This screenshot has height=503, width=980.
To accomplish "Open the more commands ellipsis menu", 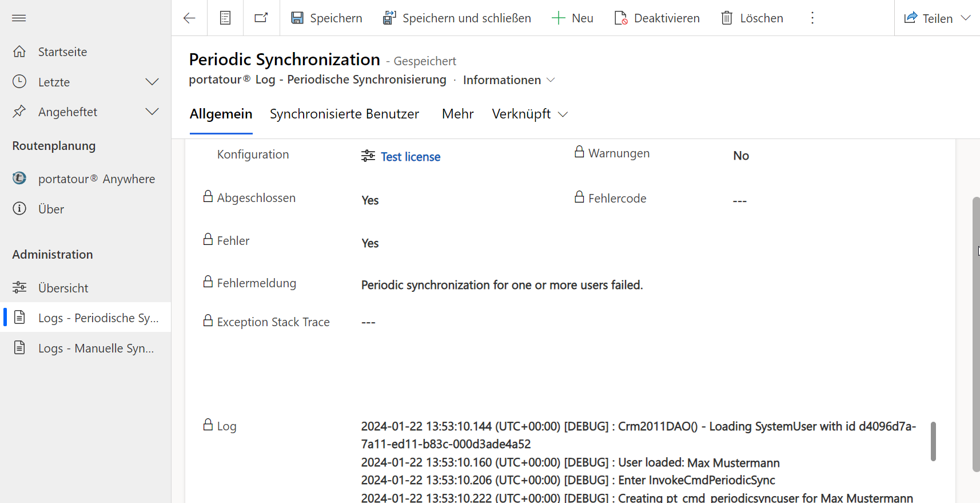I will click(x=812, y=18).
